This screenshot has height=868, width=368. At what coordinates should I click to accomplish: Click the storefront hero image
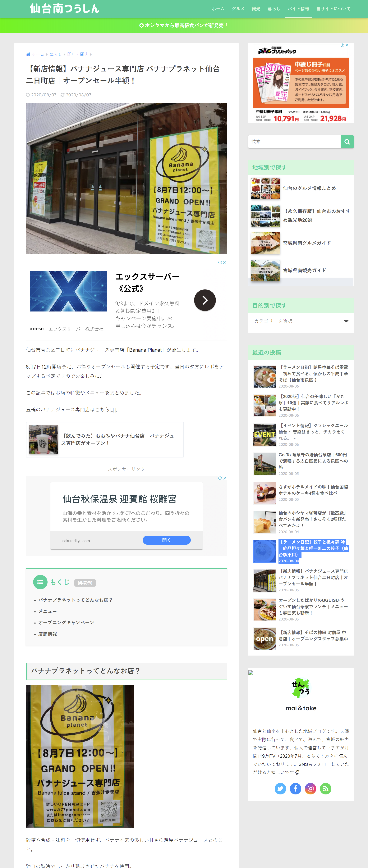point(126,179)
